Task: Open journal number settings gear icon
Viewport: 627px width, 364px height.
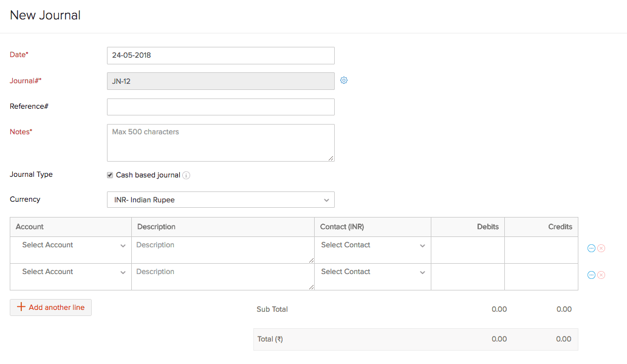Action: tap(343, 80)
